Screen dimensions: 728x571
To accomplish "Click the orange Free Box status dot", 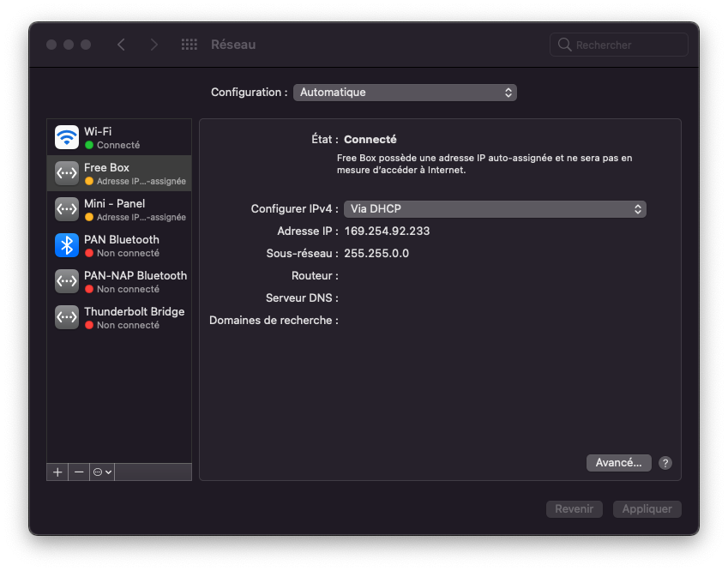I will 89,181.
